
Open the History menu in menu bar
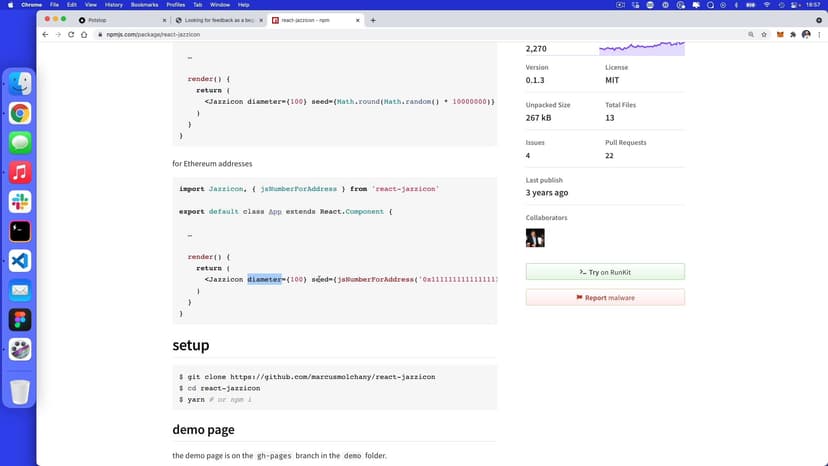click(x=114, y=5)
